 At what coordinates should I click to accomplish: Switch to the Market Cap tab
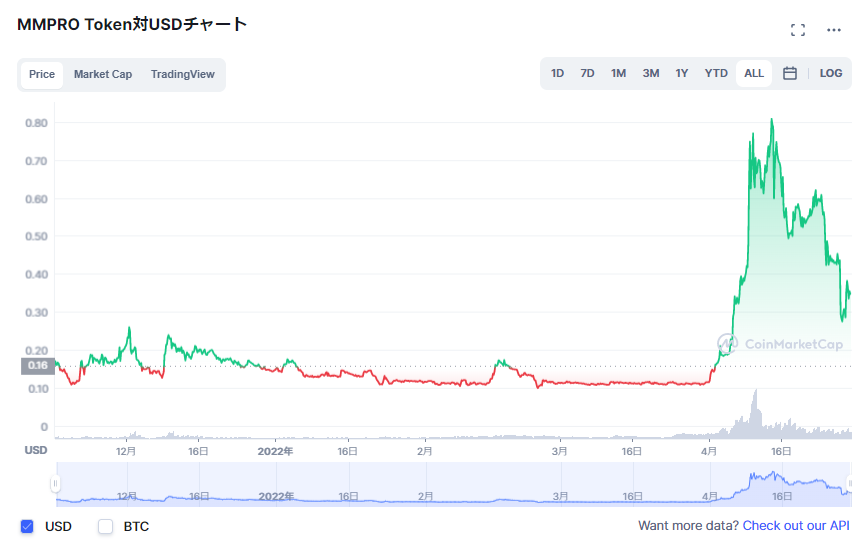103,74
